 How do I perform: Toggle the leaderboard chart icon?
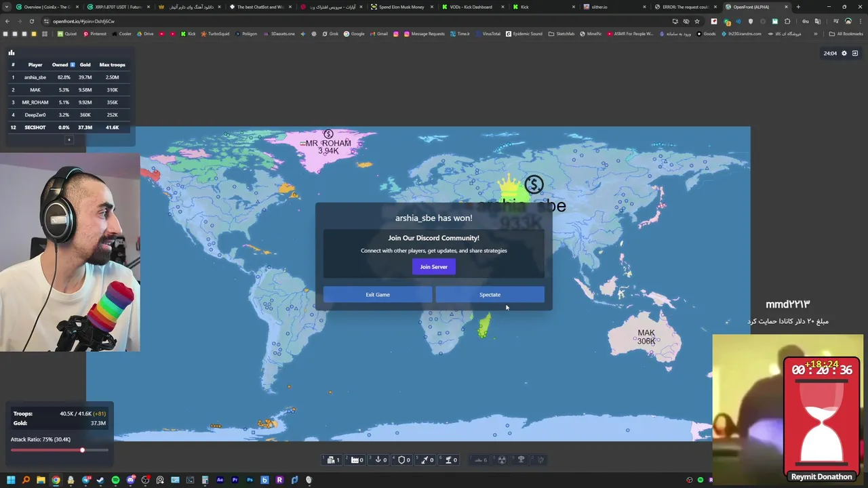12,53
